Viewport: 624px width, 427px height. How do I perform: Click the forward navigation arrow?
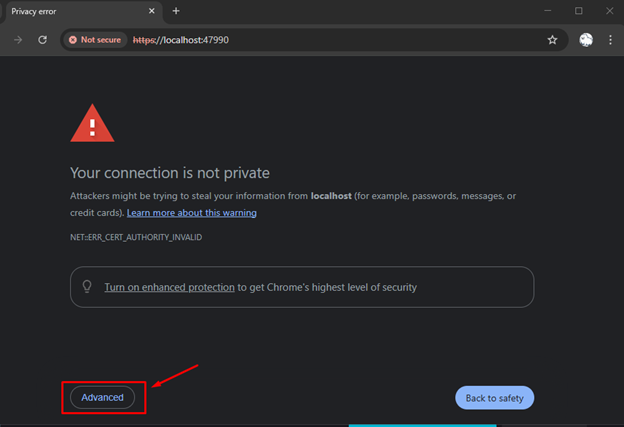click(x=18, y=40)
